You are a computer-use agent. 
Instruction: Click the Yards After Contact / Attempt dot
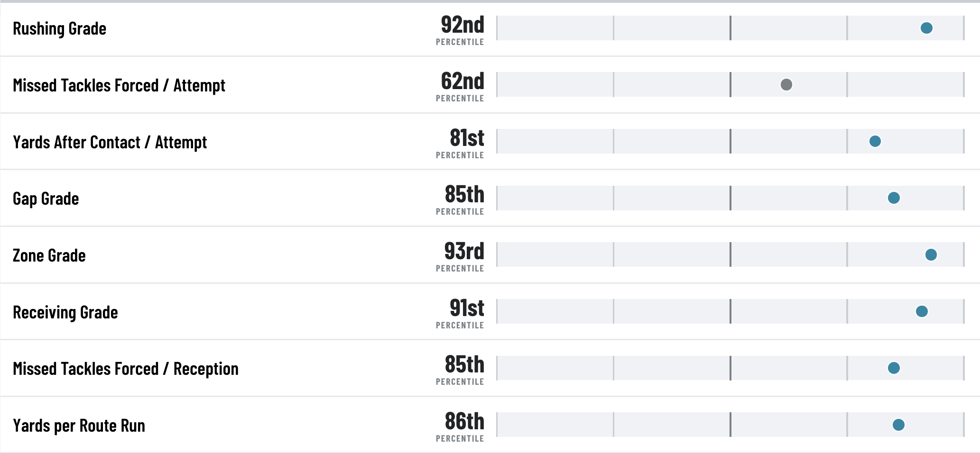point(875,141)
